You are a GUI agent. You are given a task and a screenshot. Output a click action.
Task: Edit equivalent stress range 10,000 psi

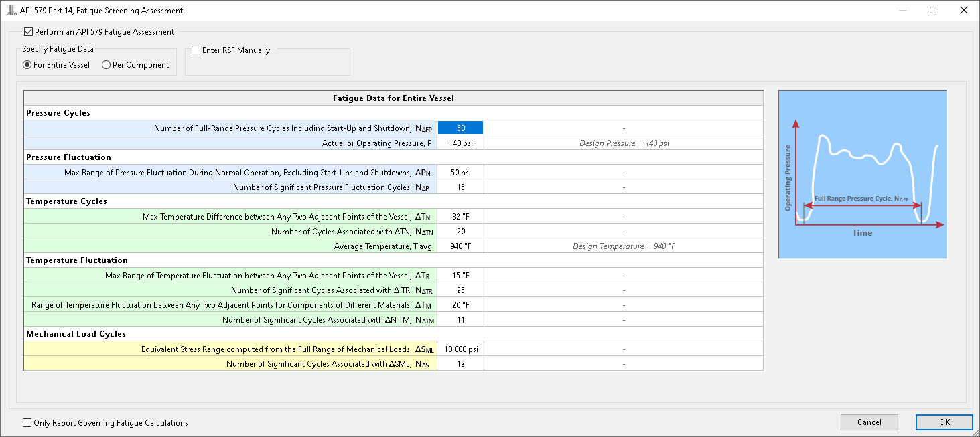point(460,349)
